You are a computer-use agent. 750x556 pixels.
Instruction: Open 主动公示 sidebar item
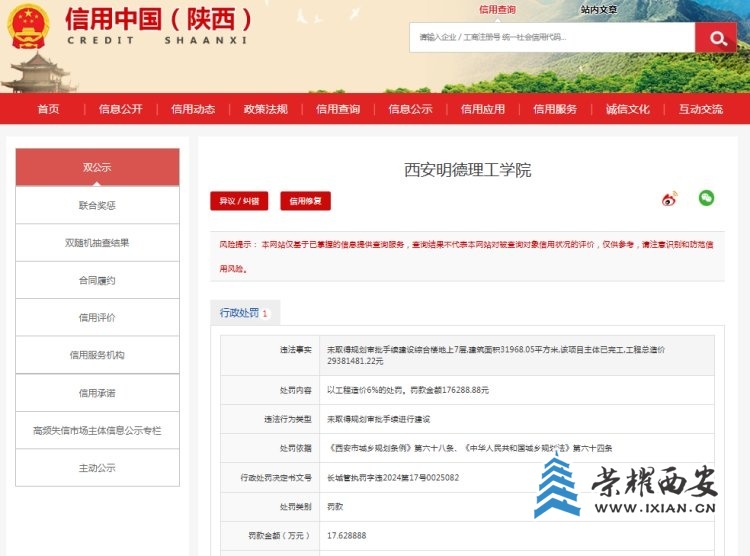click(x=98, y=468)
